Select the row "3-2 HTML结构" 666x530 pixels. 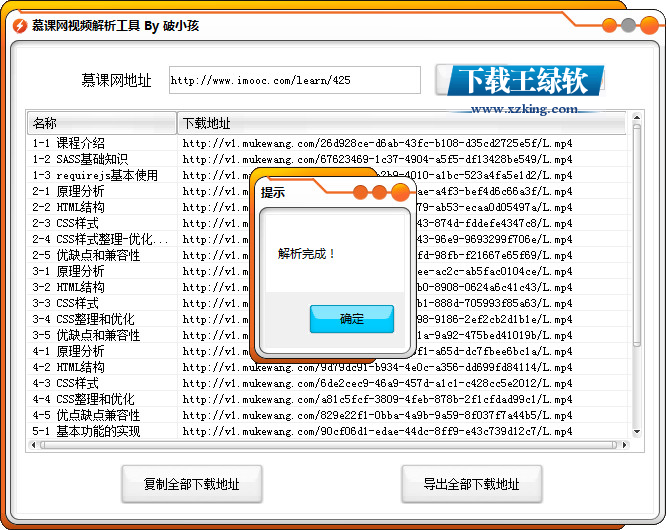(327, 287)
